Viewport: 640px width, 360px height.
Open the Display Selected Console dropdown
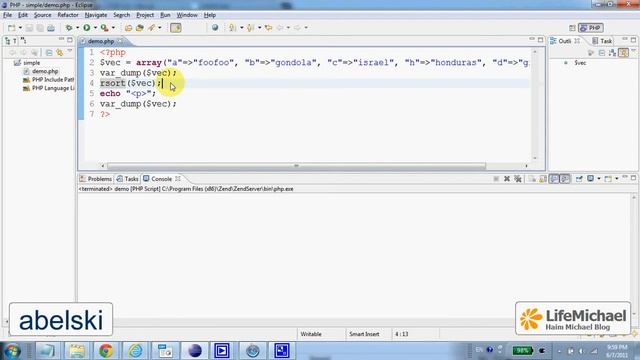click(x=599, y=179)
